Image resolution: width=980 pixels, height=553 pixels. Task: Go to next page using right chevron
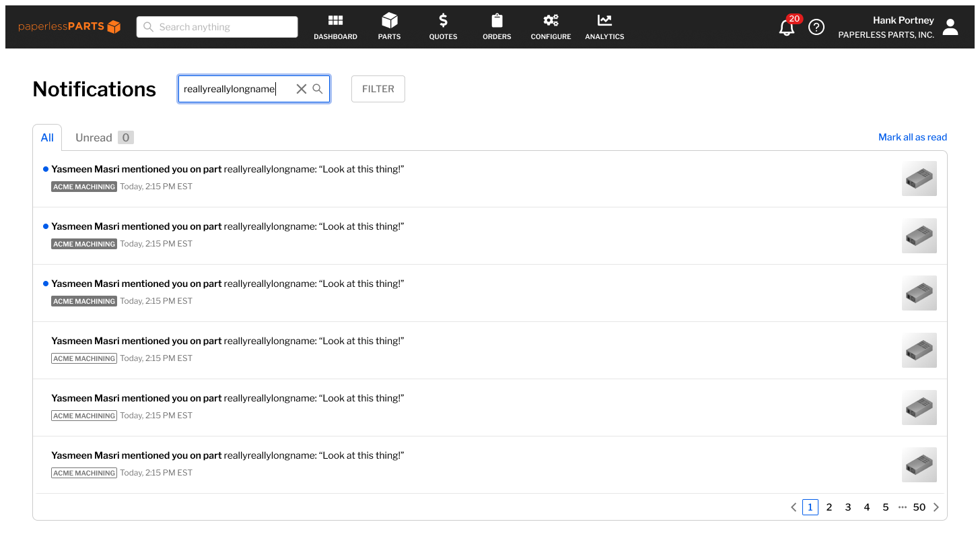pyautogui.click(x=936, y=507)
